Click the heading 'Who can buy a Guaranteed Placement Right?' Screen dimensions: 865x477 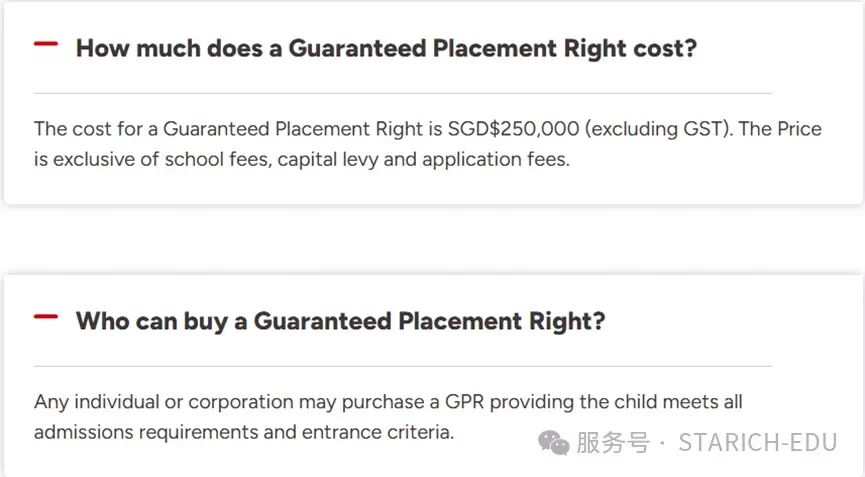tap(340, 321)
